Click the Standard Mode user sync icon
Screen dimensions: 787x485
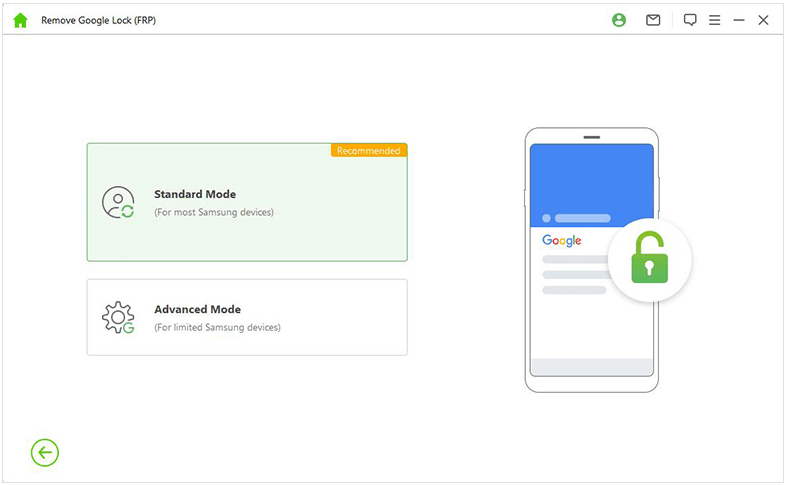(118, 202)
